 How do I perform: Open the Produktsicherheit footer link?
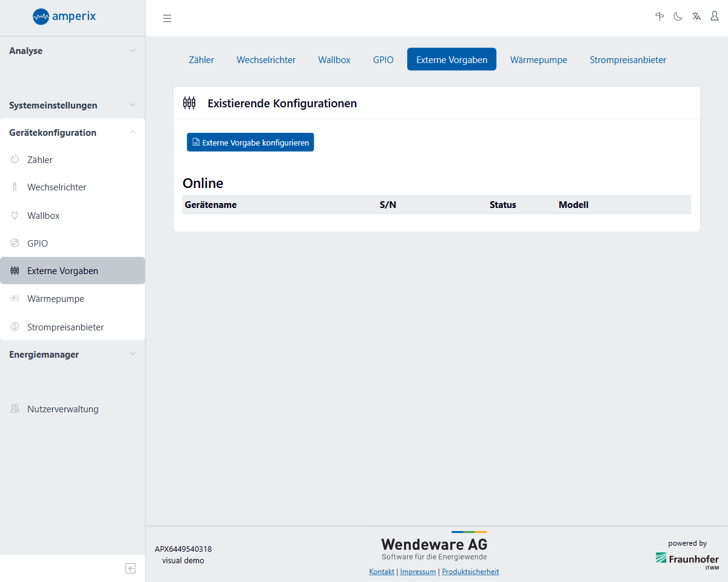click(470, 572)
